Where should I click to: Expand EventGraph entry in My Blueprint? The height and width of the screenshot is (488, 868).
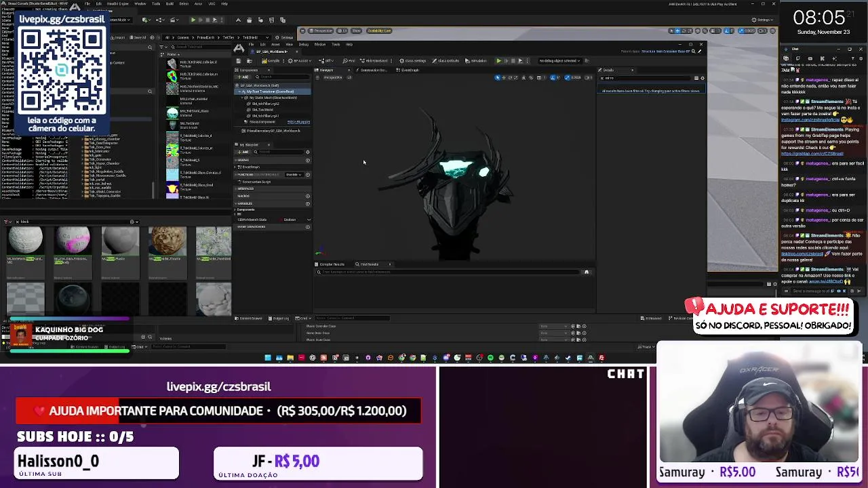[235, 167]
